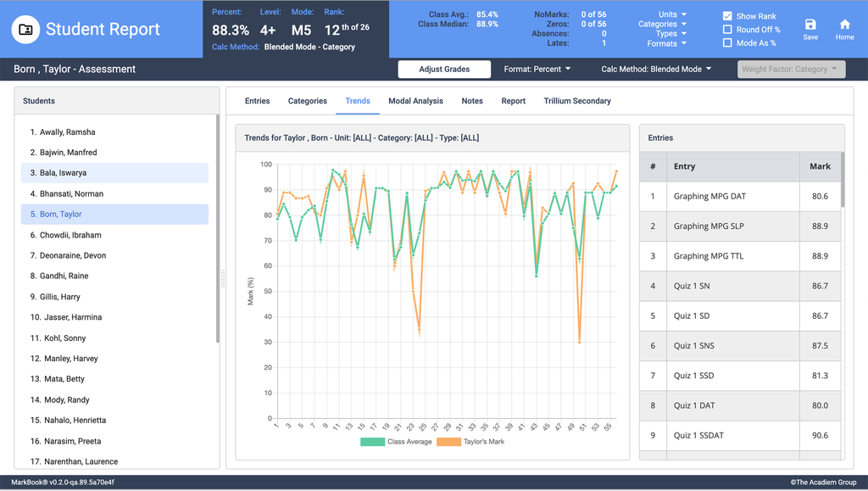Screen dimensions: 868x491
Task: Select student Narasim, Preeta
Action: click(x=114, y=441)
